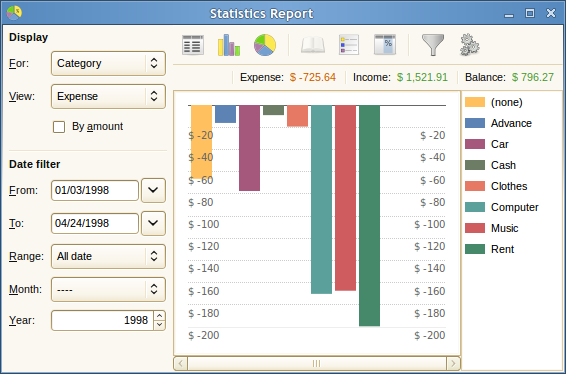Open the For Category dropdown
This screenshot has width=566, height=374.
point(108,64)
